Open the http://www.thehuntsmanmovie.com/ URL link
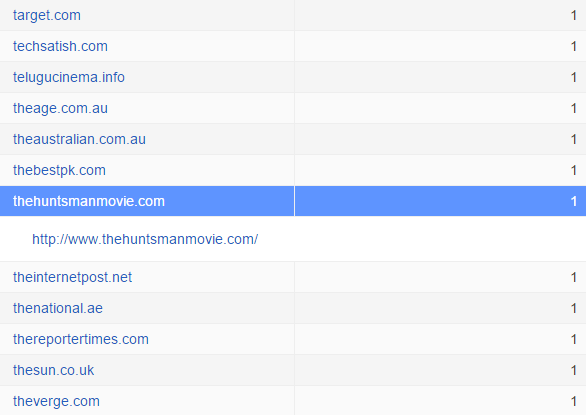This screenshot has width=586, height=415. 145,239
